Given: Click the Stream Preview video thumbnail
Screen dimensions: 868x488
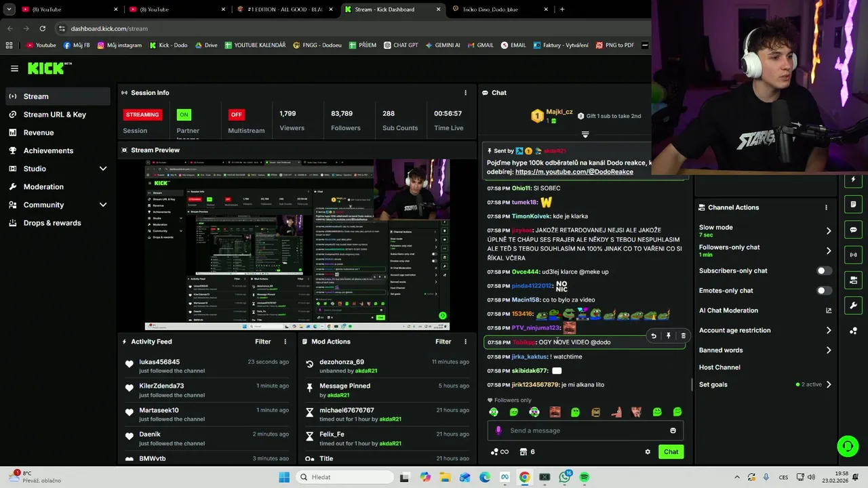Looking at the screenshot, I should tap(297, 245).
